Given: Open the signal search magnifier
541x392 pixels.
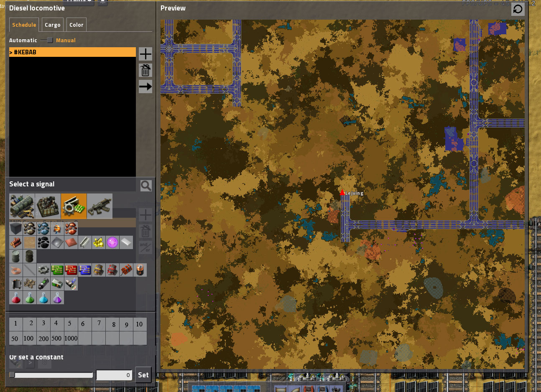Looking at the screenshot, I should tap(146, 186).
